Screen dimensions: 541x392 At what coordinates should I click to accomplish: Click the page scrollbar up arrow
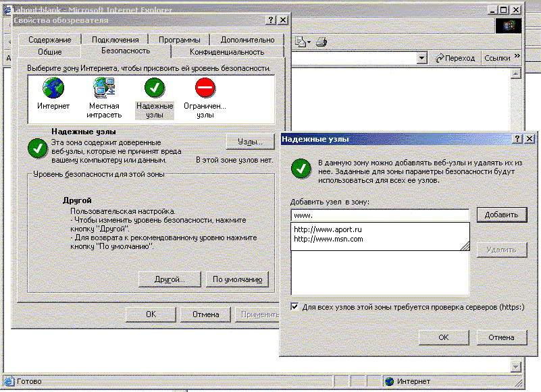click(515, 74)
